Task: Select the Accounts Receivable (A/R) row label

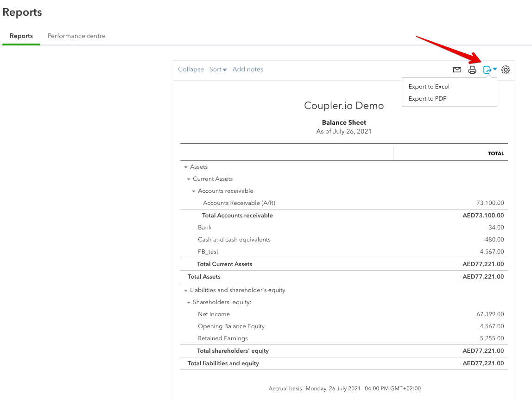Action: pyautogui.click(x=239, y=203)
